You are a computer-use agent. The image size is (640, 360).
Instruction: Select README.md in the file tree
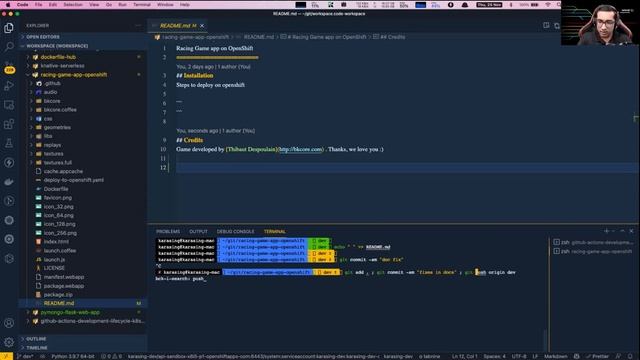(x=59, y=303)
